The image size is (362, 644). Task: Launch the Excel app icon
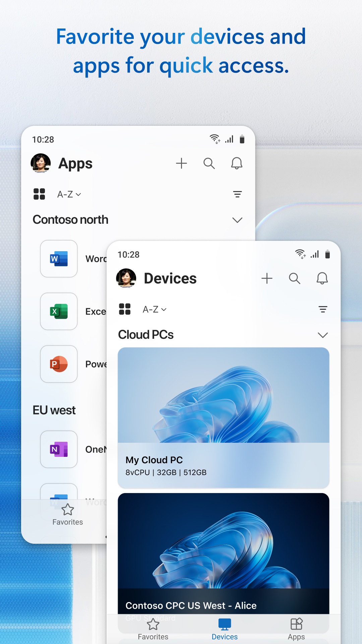(59, 311)
